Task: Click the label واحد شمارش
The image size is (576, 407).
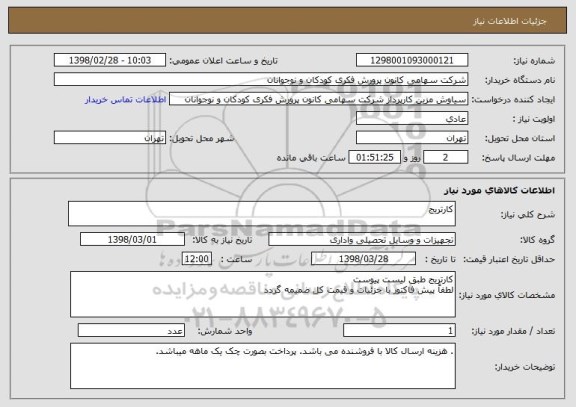Action: 225,331
